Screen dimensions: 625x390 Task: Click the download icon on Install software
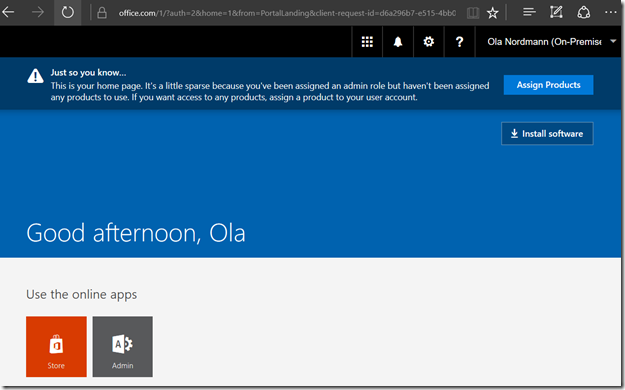tap(514, 134)
